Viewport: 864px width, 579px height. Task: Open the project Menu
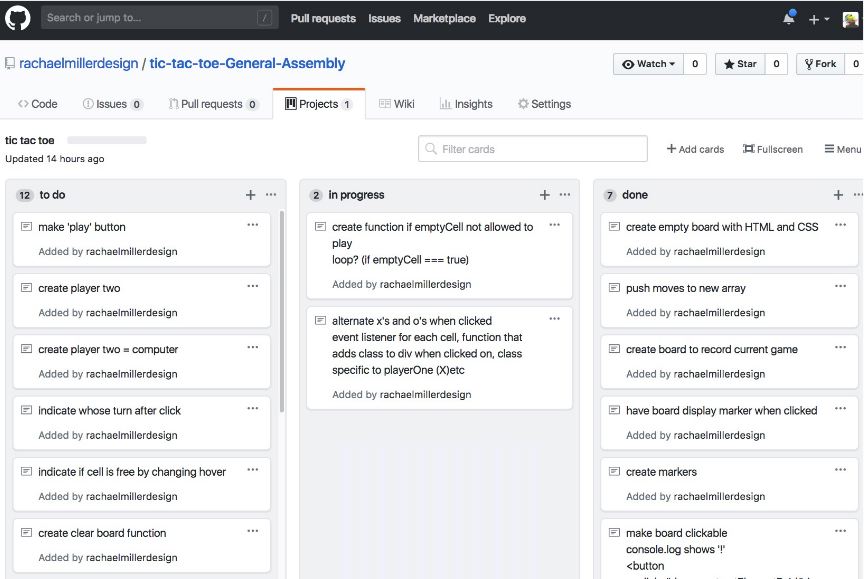843,149
